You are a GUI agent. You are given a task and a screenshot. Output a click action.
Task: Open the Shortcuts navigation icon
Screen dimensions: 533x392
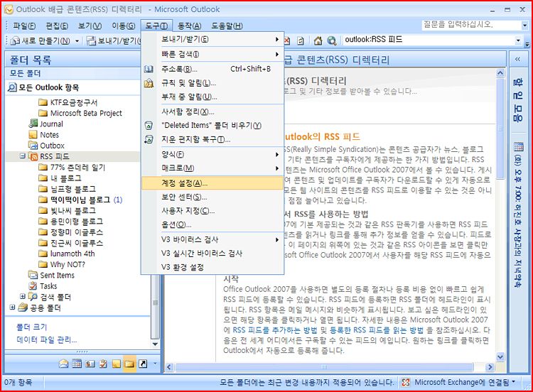point(143,364)
